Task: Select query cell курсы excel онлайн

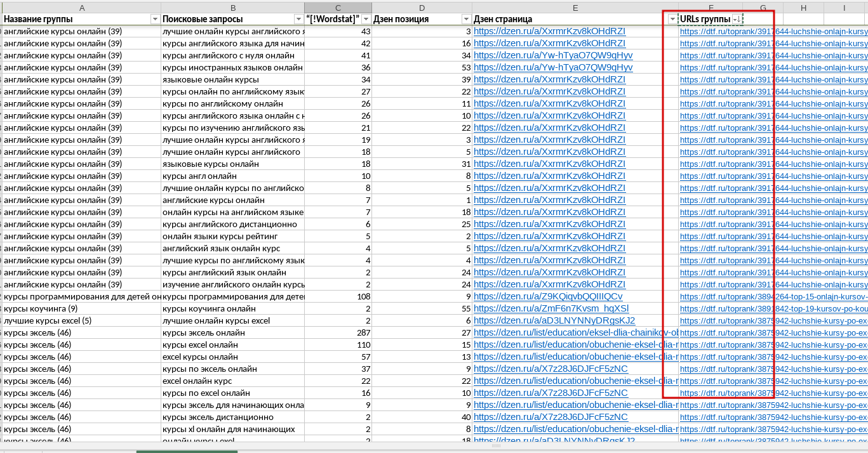Action: pos(232,345)
